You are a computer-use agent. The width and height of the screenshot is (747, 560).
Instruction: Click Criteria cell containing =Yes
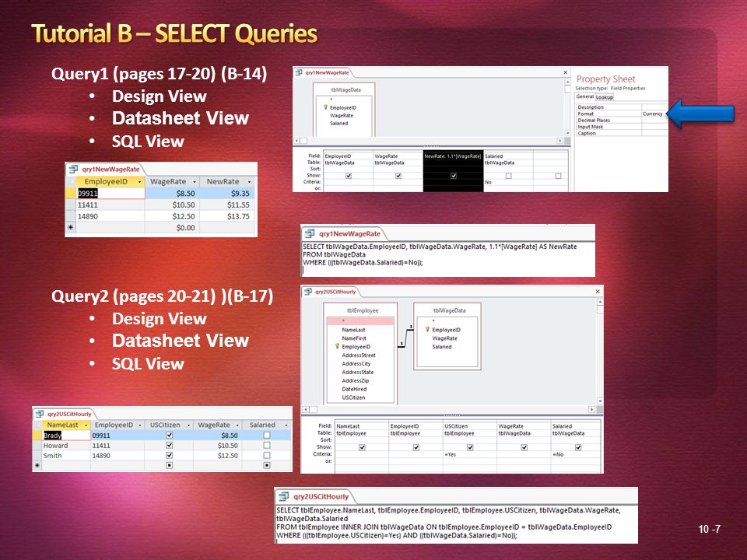tap(470, 454)
